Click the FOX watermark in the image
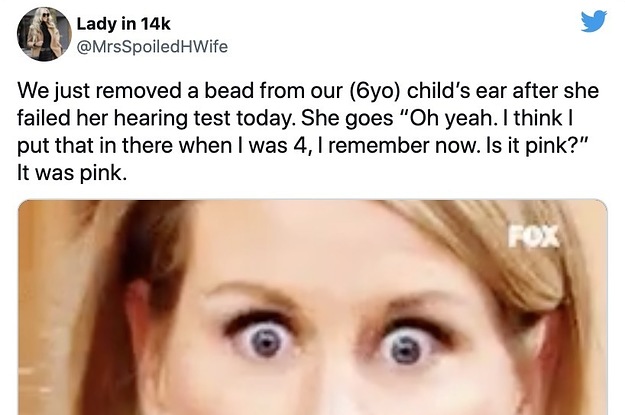Screen dimensions: 625x415 [x=533, y=236]
